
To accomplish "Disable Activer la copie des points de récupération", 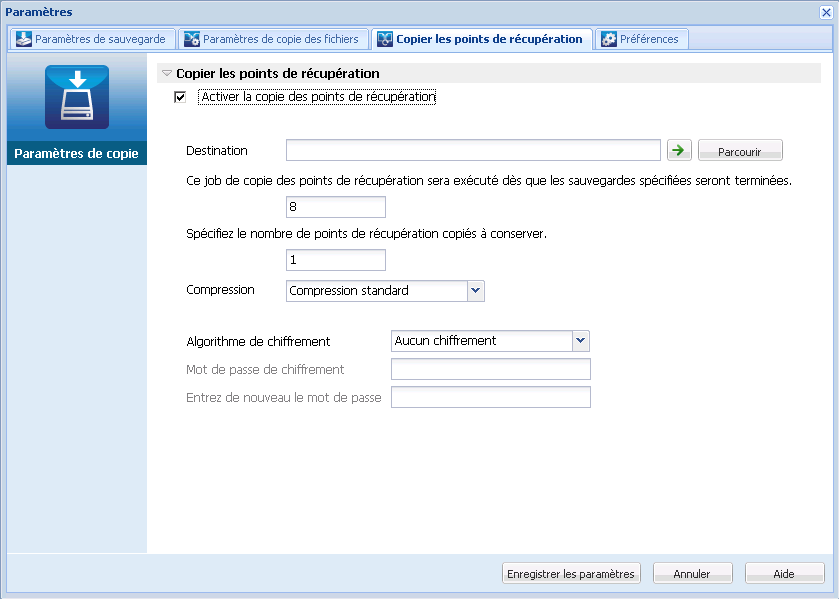I will pos(181,97).
